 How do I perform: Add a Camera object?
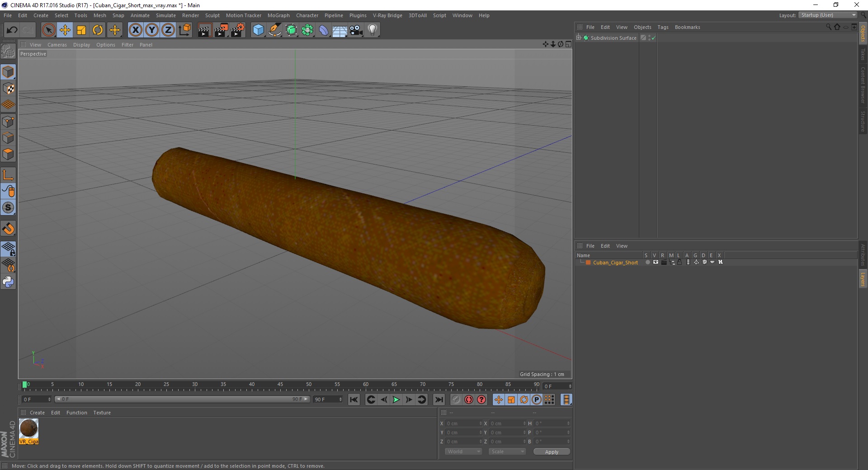356,30
